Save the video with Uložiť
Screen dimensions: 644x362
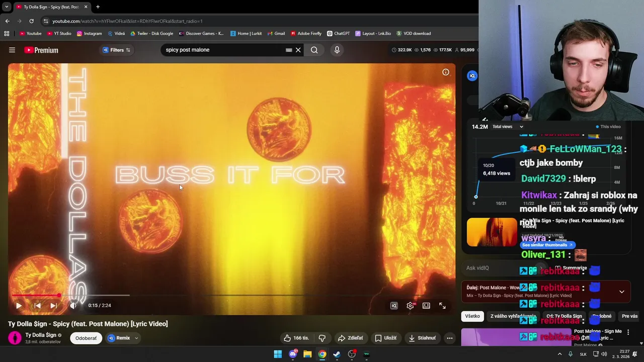point(385,338)
